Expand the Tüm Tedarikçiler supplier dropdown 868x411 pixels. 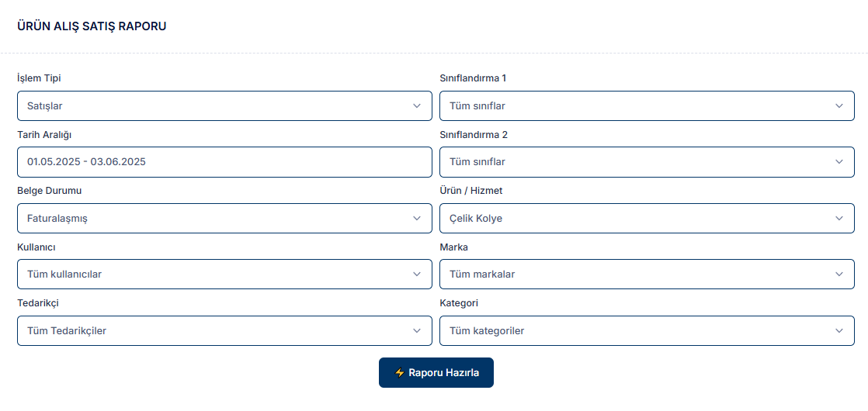point(217,331)
